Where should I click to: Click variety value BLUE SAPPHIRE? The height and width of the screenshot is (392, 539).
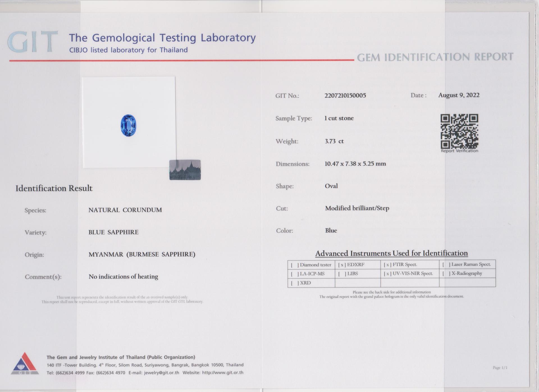[x=113, y=232]
